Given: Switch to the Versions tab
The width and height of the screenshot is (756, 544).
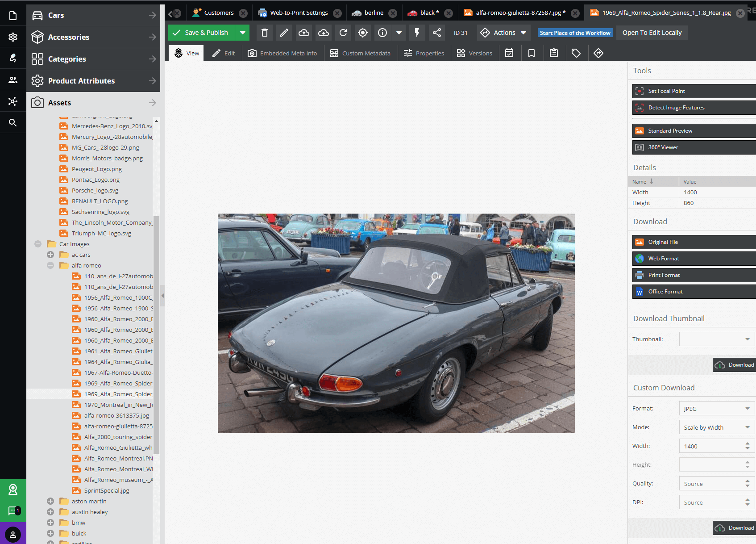Looking at the screenshot, I should click(474, 53).
